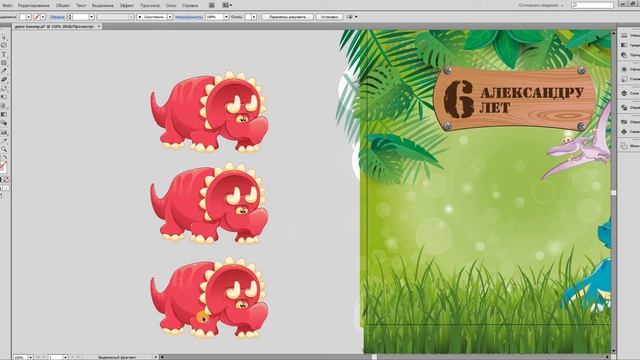Click the vertical scrollbar of the canvas
The image size is (640, 360).
click(x=613, y=192)
